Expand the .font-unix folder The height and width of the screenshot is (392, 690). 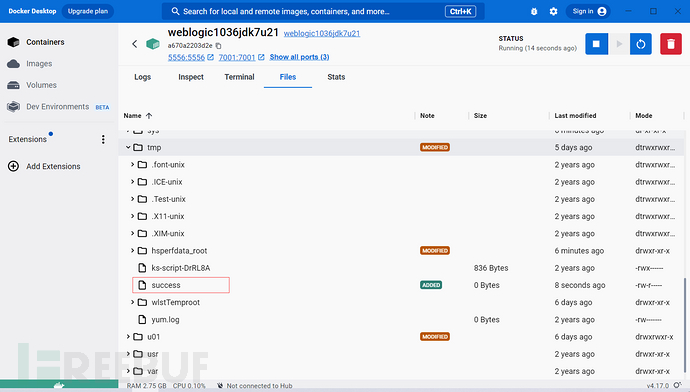(x=132, y=165)
